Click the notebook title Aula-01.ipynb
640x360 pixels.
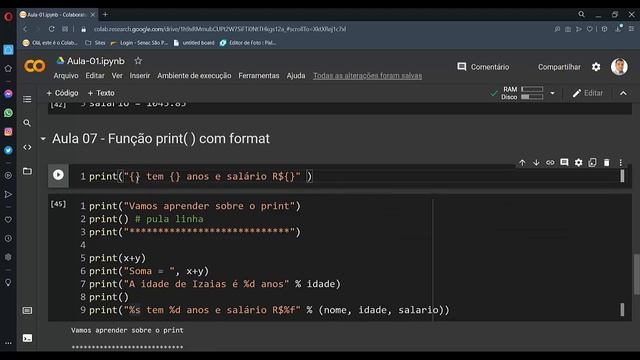[96, 61]
